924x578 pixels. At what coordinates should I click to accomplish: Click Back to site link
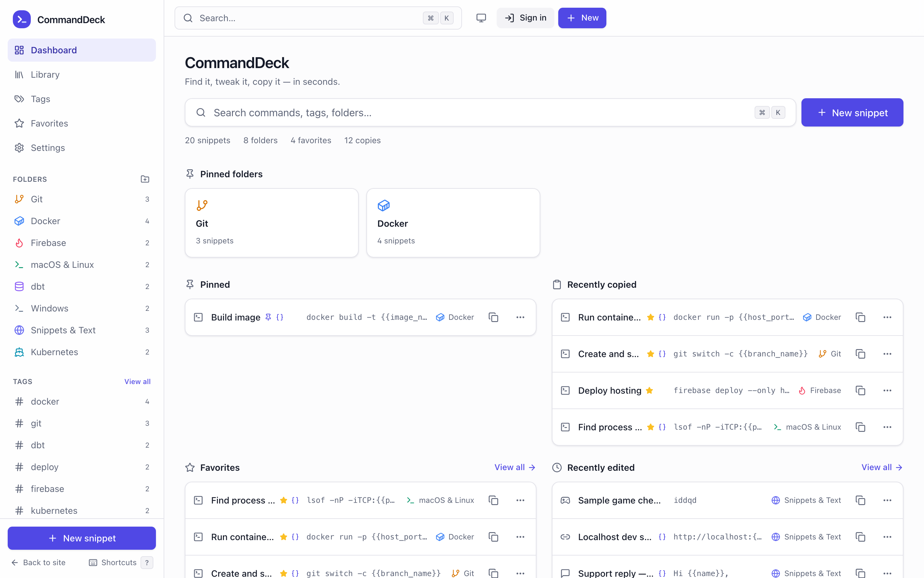38,562
